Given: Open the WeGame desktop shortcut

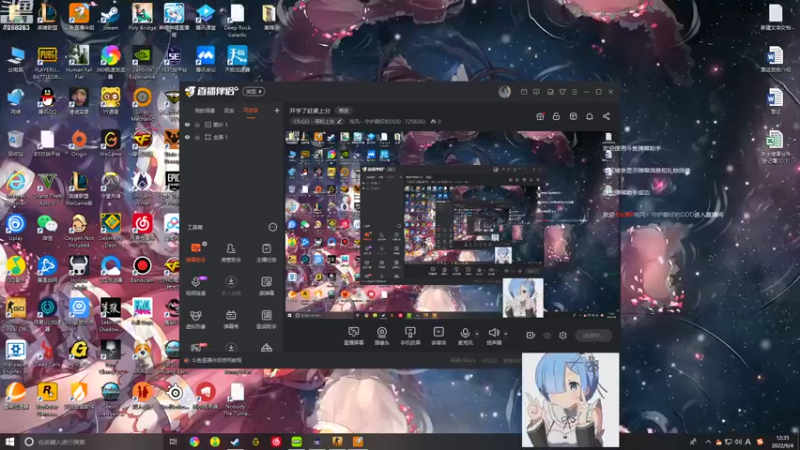Looking at the screenshot, I should click(110, 143).
